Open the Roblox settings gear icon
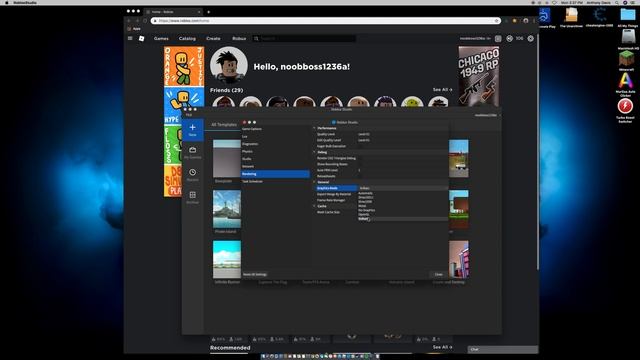Screen dimensions: 640x360 pos(530,38)
